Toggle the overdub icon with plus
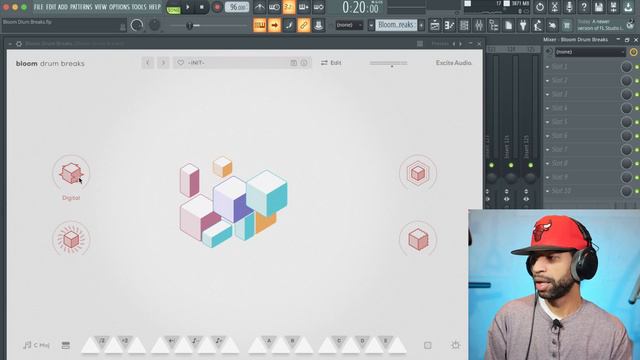Image resolution: width=640 pixels, height=360 pixels. 304,7
